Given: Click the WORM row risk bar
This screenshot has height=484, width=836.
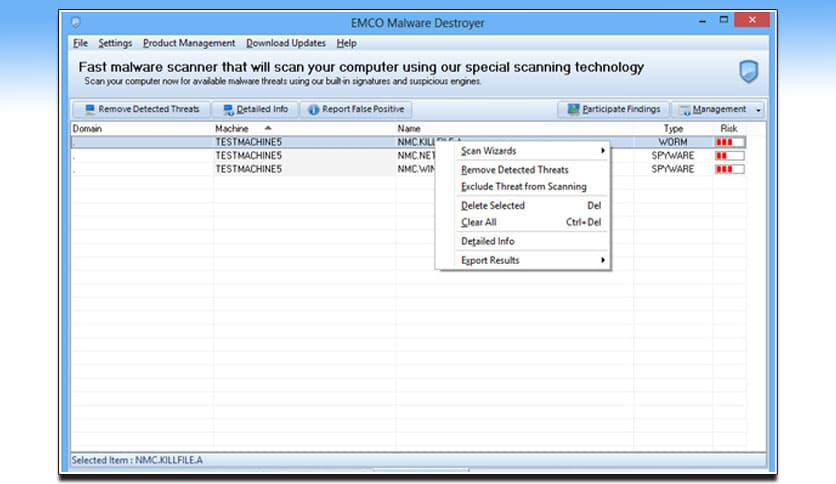Looking at the screenshot, I should [x=730, y=142].
